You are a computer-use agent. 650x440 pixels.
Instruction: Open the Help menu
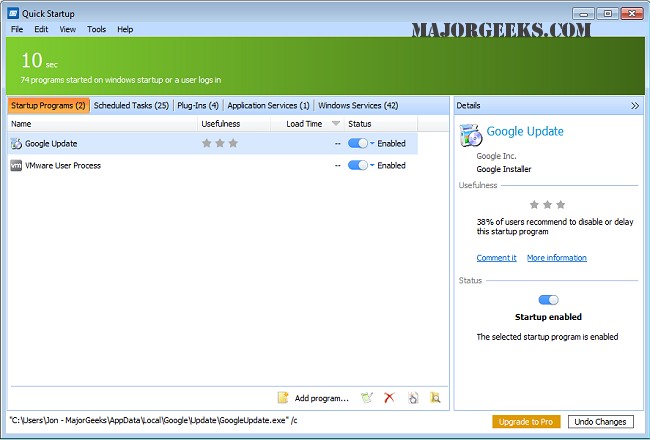[x=125, y=29]
